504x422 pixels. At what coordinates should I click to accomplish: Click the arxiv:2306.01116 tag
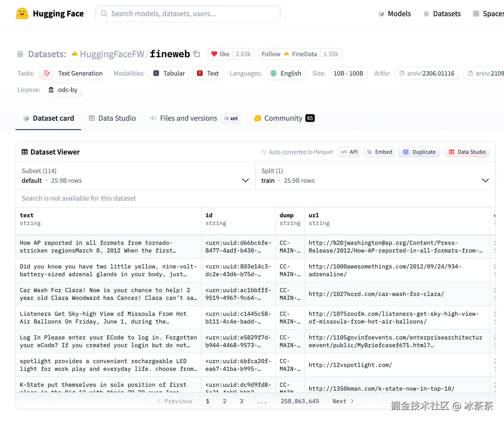pos(427,73)
